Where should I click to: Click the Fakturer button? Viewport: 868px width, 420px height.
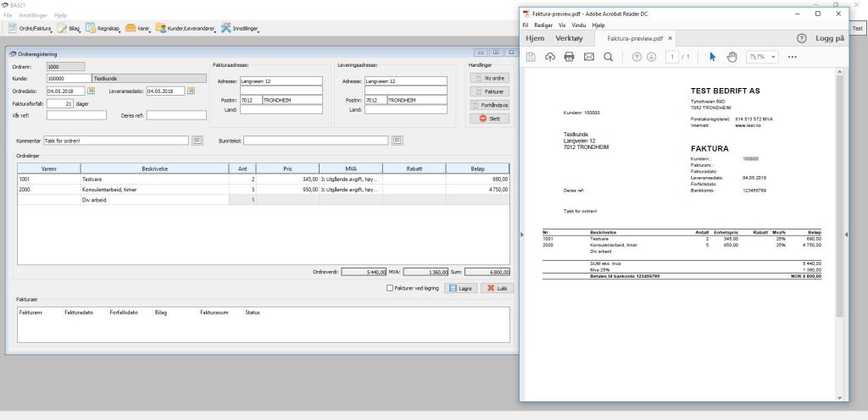(x=489, y=91)
